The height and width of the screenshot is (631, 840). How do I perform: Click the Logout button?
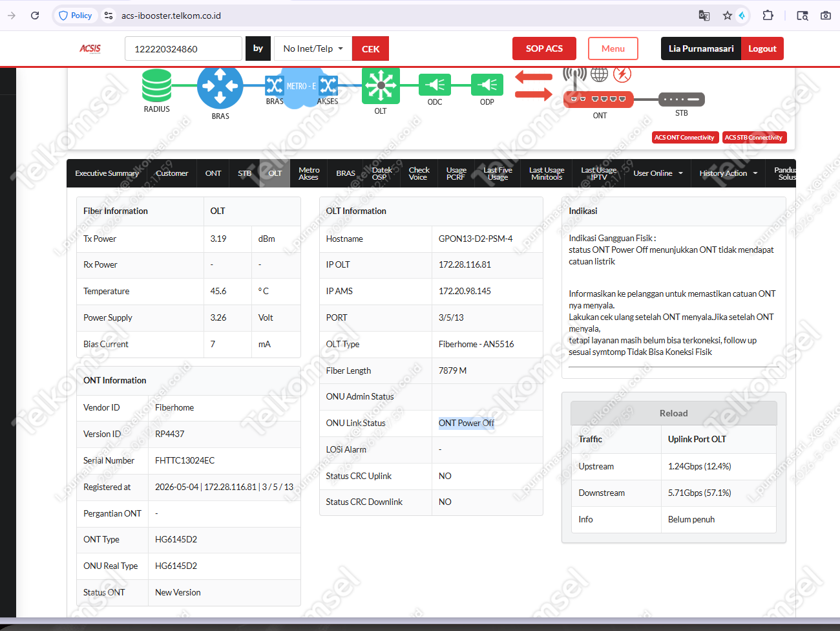[x=762, y=48]
